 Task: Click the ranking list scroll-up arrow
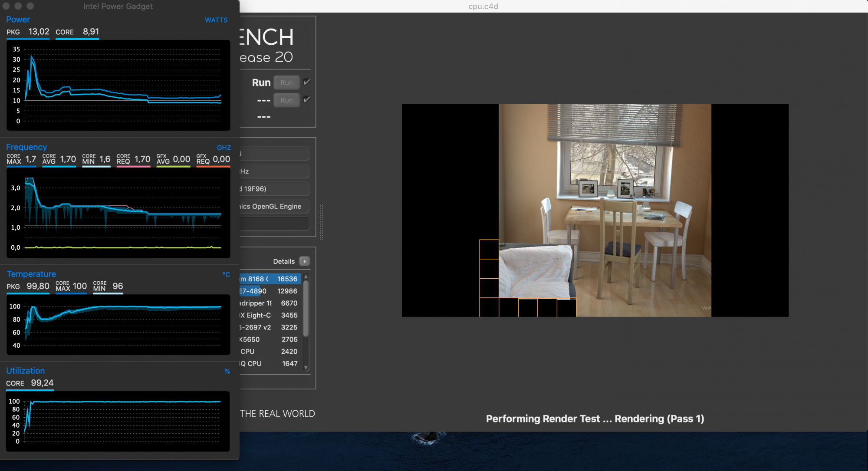coord(306,277)
